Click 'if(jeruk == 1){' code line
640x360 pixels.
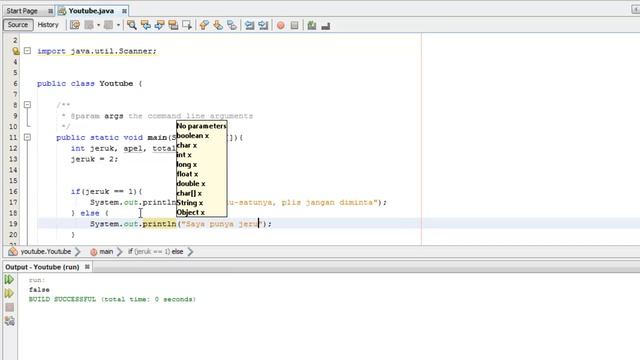pyautogui.click(x=107, y=191)
